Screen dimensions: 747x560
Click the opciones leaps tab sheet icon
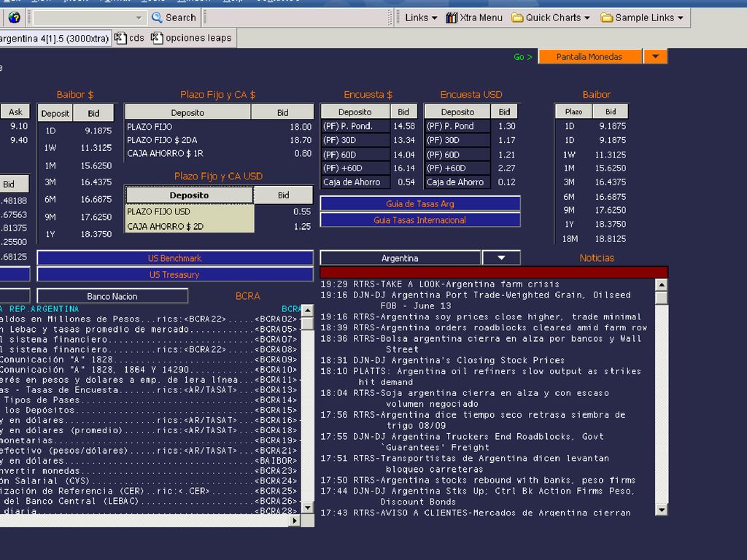click(157, 38)
